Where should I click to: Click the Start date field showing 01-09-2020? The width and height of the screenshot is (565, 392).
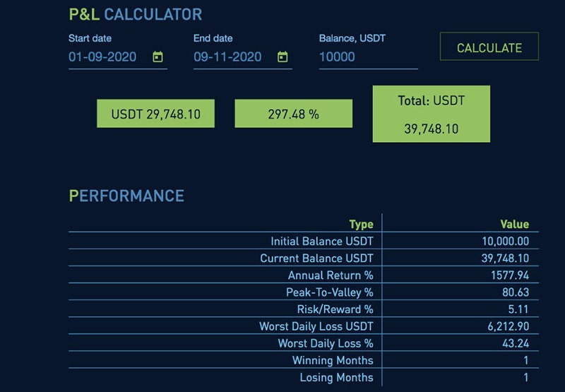[x=103, y=57]
